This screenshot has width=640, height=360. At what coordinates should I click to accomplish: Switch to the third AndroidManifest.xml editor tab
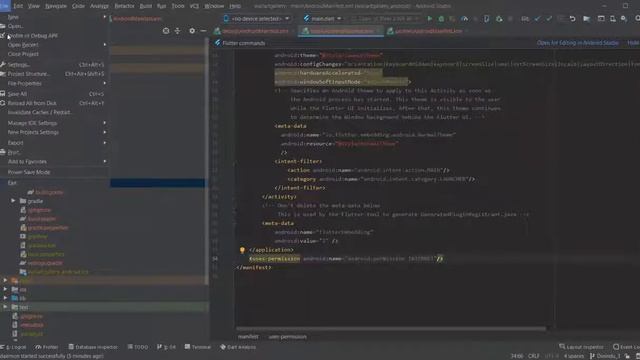pyautogui.click(x=427, y=31)
